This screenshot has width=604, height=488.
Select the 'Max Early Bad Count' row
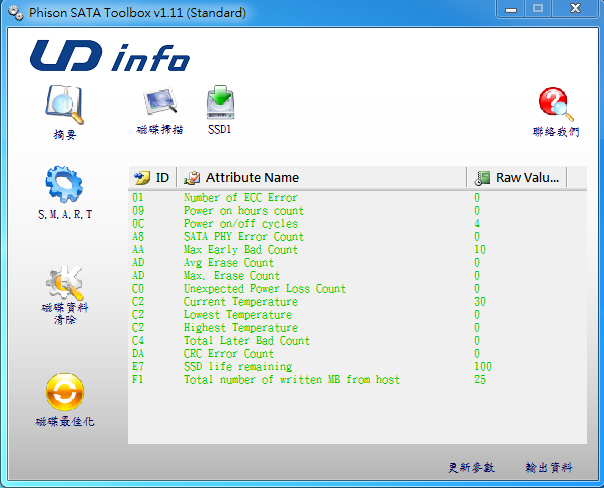[357, 250]
